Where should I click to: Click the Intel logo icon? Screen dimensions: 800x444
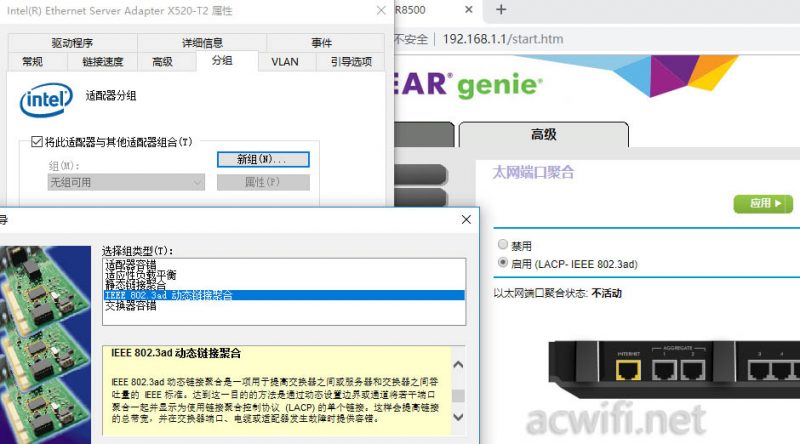click(x=45, y=102)
